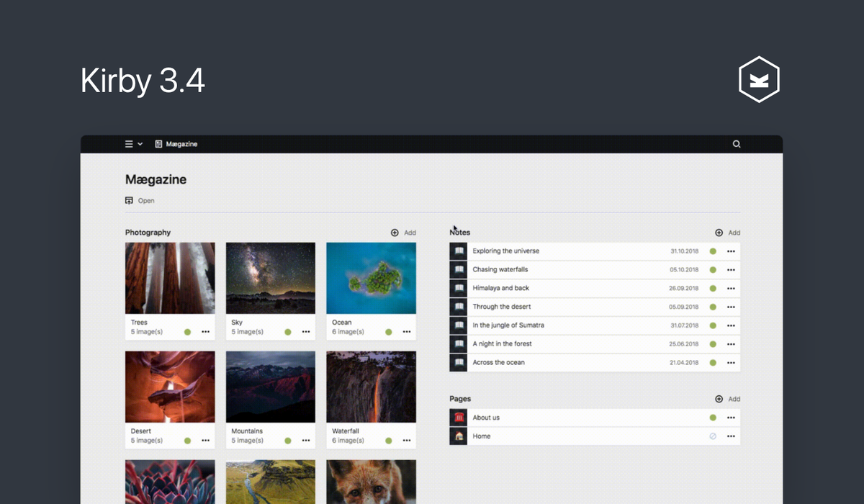Open note In the jungle of Sumatra
The width and height of the screenshot is (864, 504).
coord(595,325)
